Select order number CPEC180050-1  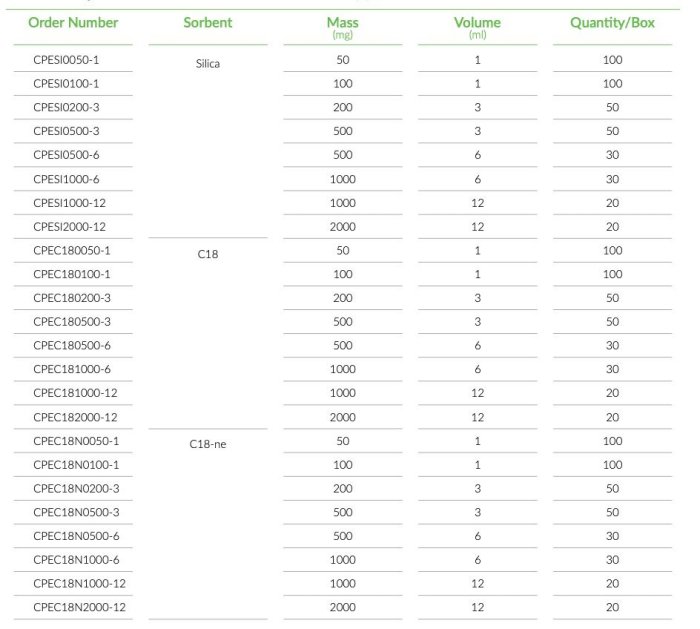click(x=71, y=250)
